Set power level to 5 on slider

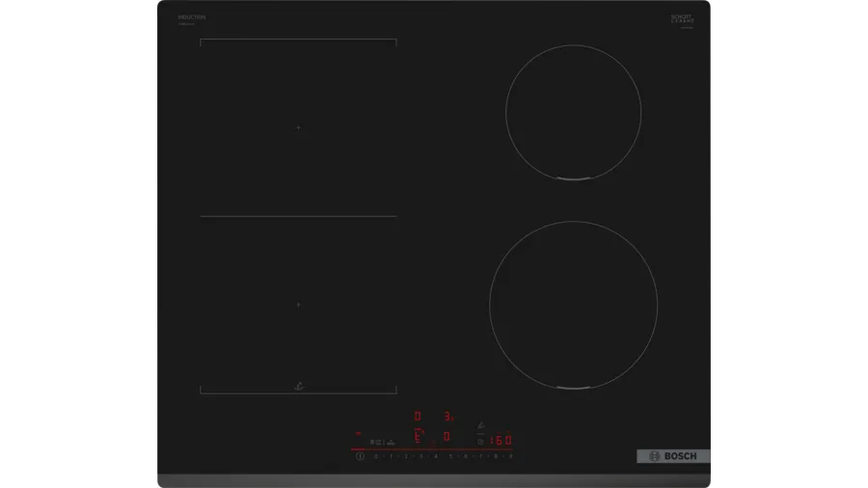[x=449, y=455]
